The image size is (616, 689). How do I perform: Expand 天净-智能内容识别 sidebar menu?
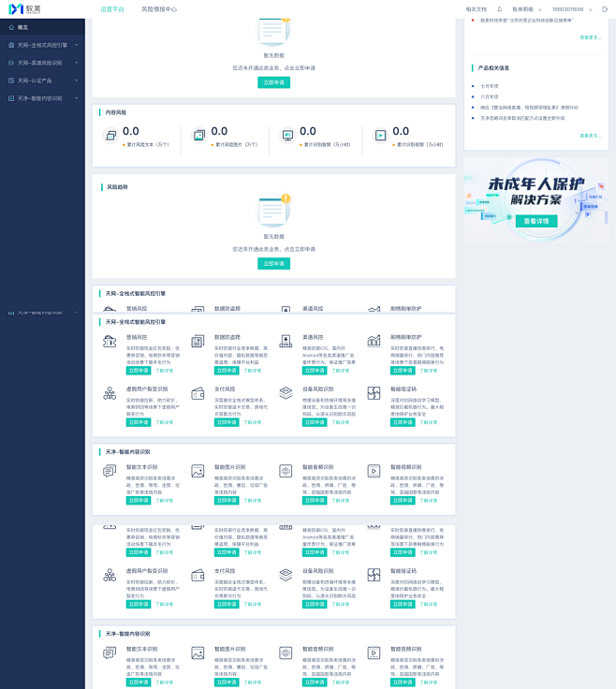pos(43,98)
